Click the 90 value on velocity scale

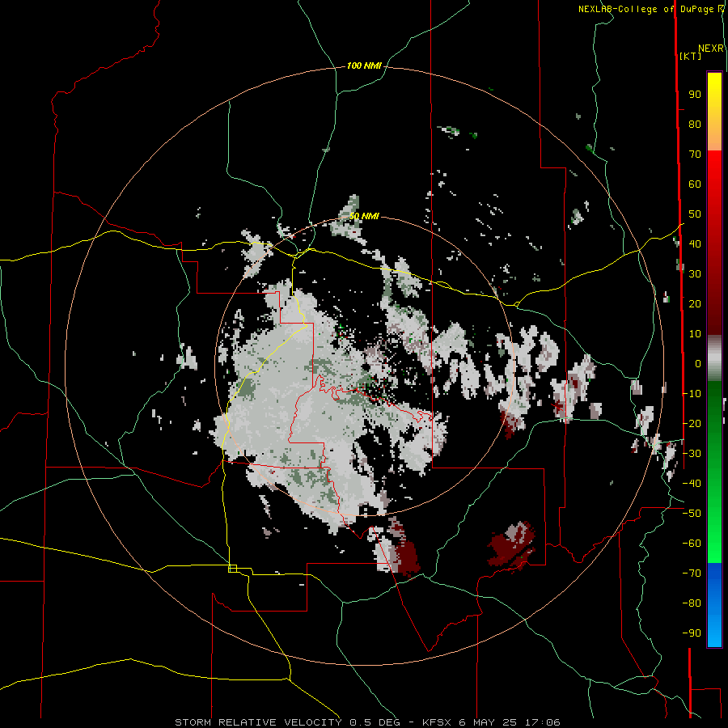click(x=695, y=95)
